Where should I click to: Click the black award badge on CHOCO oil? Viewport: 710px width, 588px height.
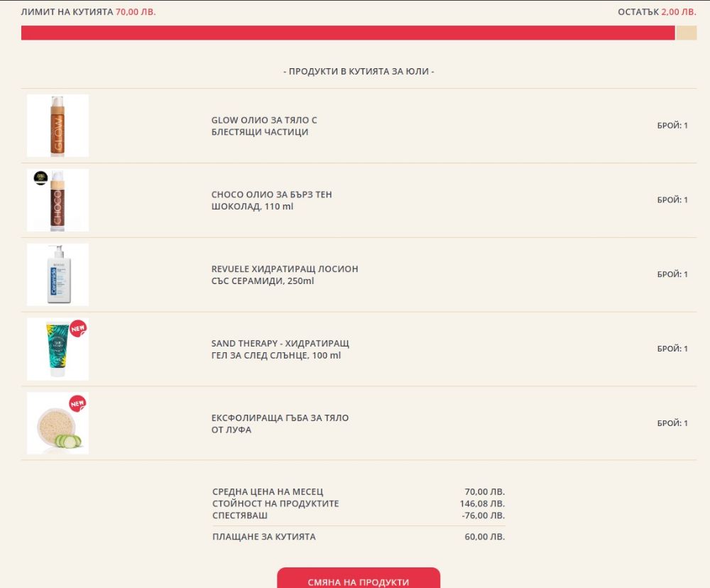pos(40,178)
